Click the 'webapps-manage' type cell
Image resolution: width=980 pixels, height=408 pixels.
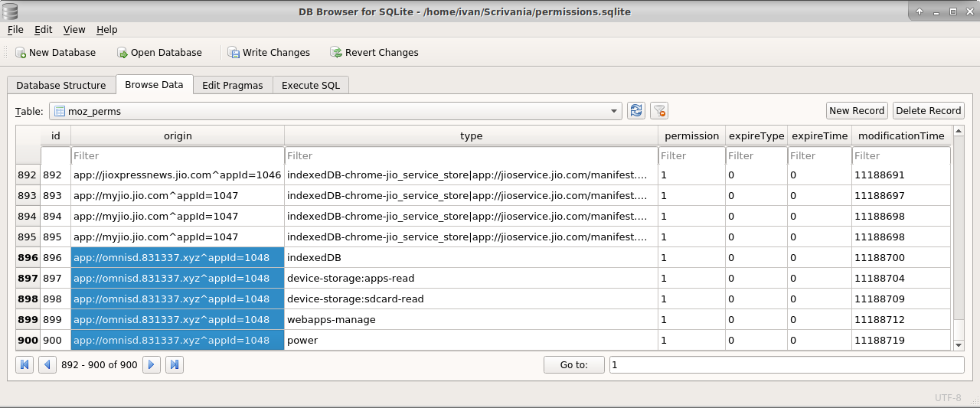(471, 319)
